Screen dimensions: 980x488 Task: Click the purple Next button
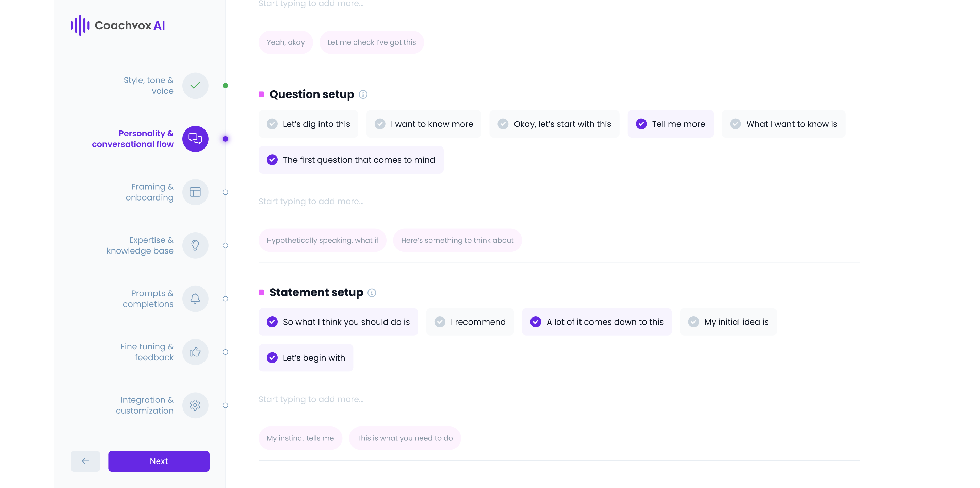(x=159, y=461)
